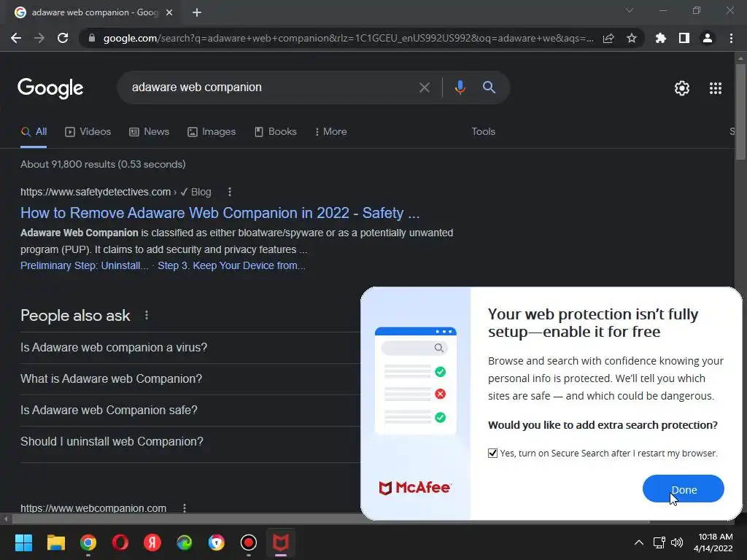Screen dimensions: 747x560
Task: Open the search Tools options
Action: pyautogui.click(x=483, y=132)
